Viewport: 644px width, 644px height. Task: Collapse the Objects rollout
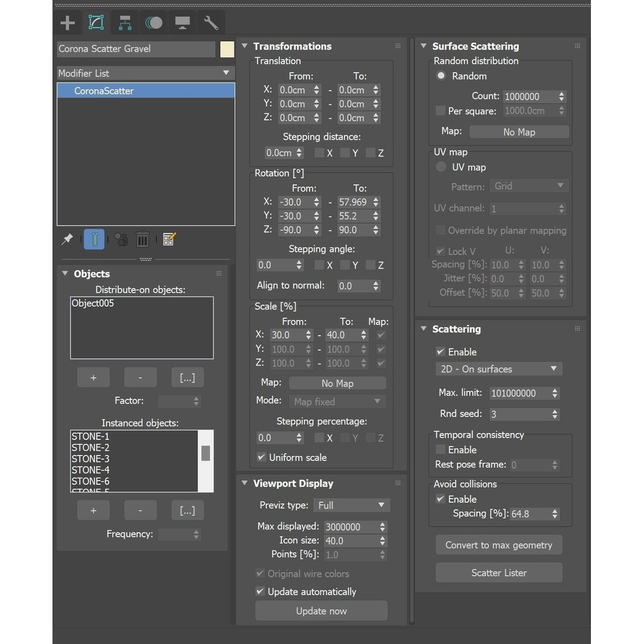65,273
